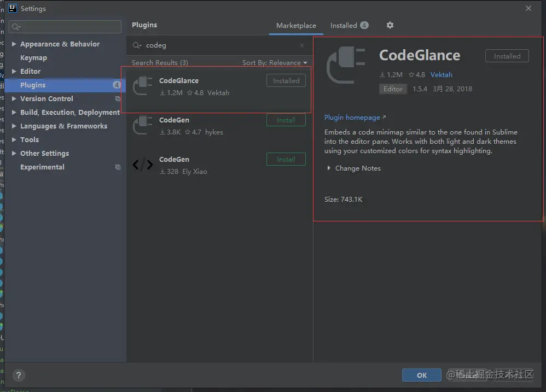Viewport: 546px width, 392px height.
Task: Expand the Editor settings node
Action: 14,71
